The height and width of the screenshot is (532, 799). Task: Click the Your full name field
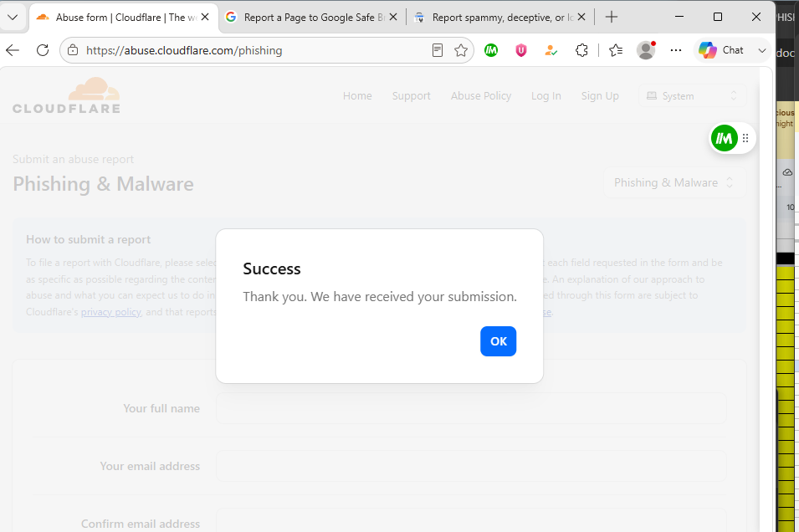point(471,408)
